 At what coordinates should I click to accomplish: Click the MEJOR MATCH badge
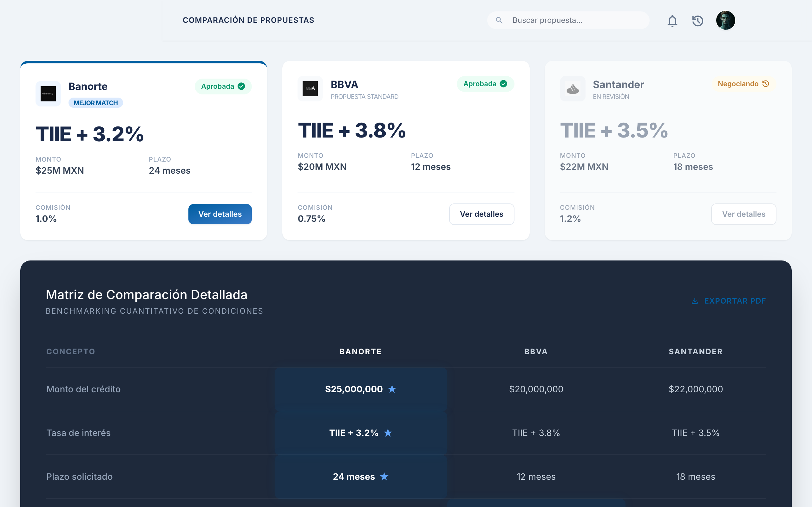click(x=95, y=103)
